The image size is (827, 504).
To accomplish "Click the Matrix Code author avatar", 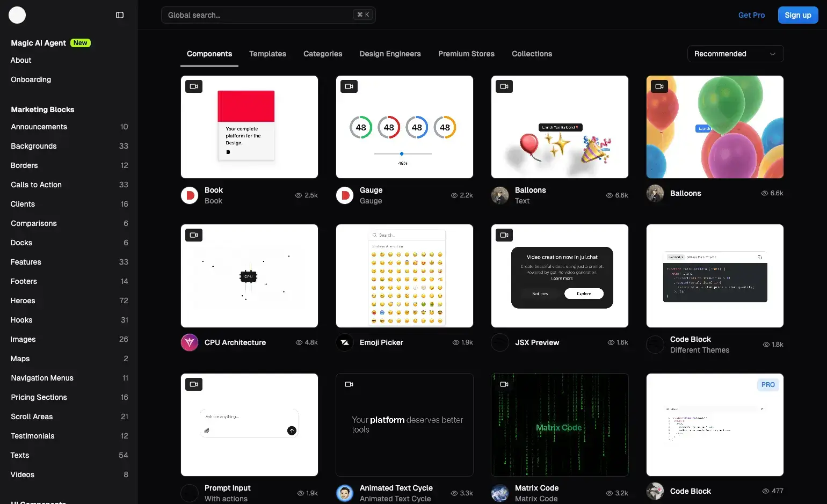I will point(500,493).
